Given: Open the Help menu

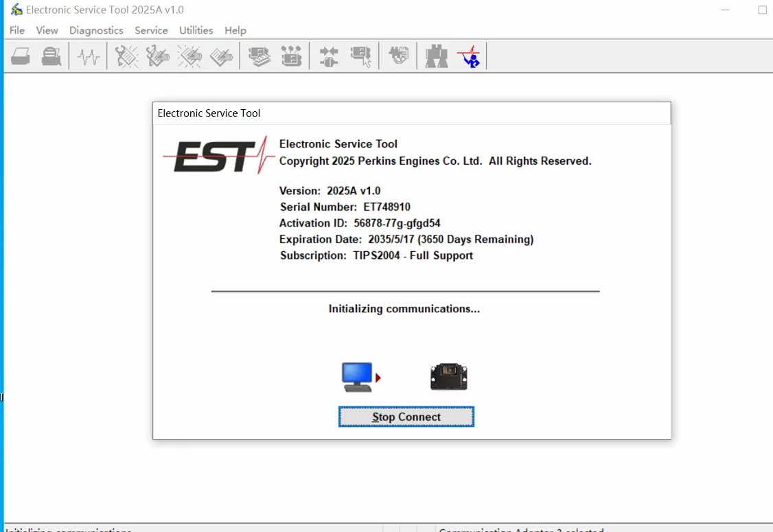Looking at the screenshot, I should click(x=235, y=30).
